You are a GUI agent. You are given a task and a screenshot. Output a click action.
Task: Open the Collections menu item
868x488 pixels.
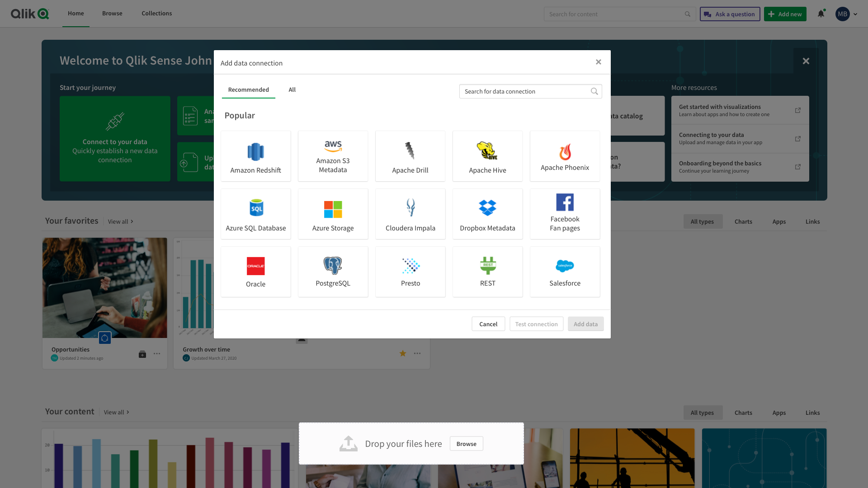pyautogui.click(x=156, y=13)
